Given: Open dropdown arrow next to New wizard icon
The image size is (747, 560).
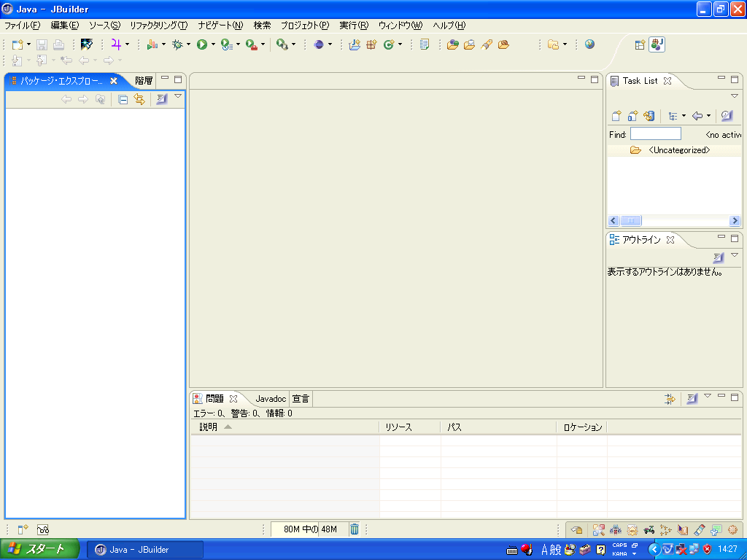Looking at the screenshot, I should coord(28,45).
